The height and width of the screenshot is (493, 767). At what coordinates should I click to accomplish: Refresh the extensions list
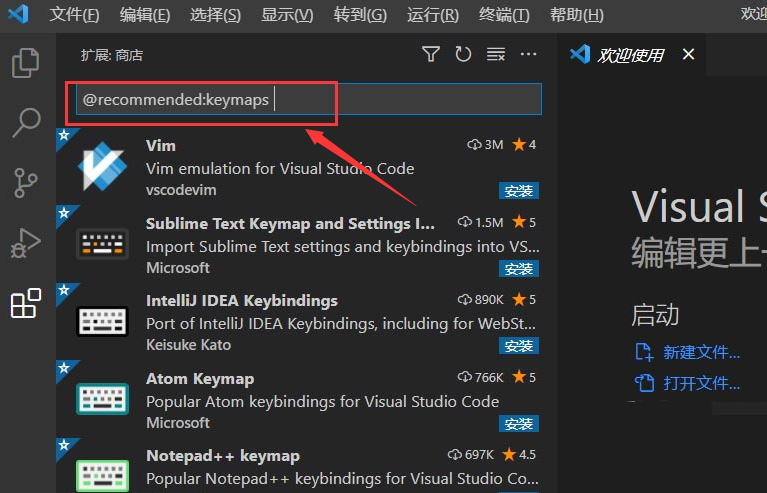463,55
